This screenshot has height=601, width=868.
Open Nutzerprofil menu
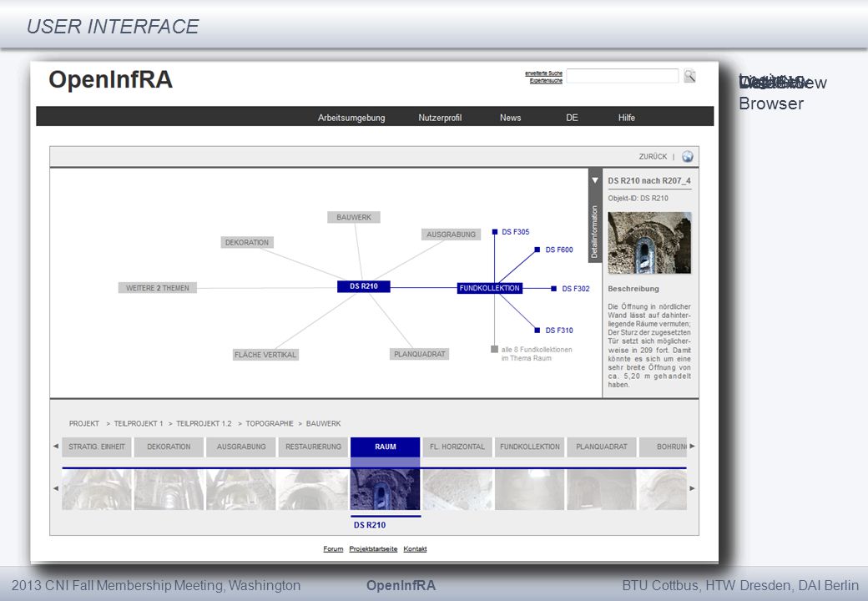click(x=440, y=118)
